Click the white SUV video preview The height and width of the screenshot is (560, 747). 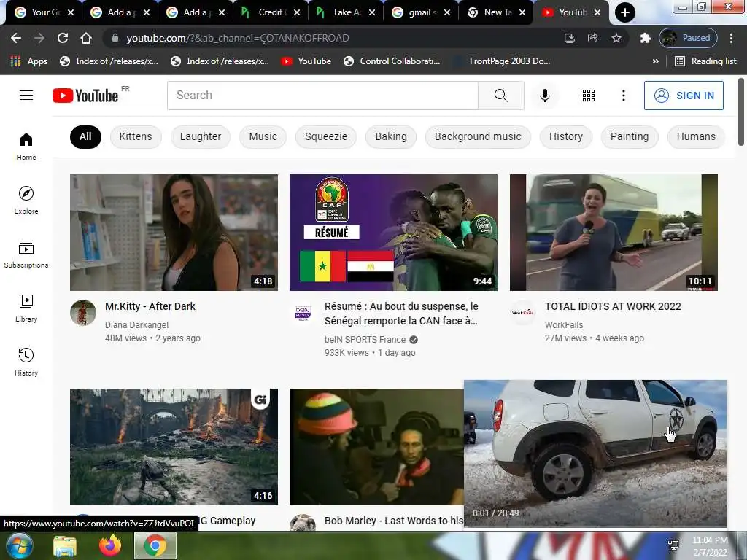click(x=595, y=454)
